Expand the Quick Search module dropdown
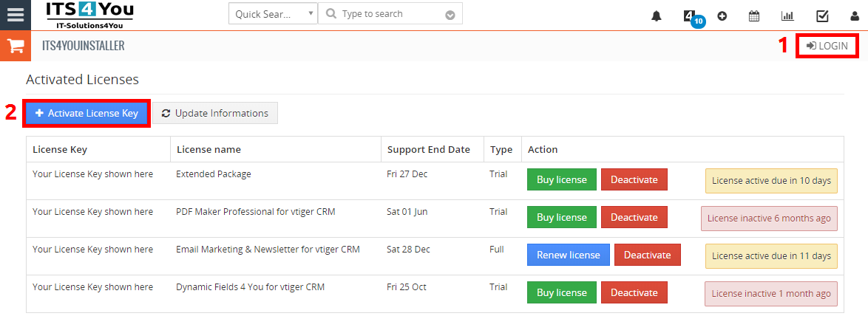This screenshot has width=868, height=333. pyautogui.click(x=273, y=14)
